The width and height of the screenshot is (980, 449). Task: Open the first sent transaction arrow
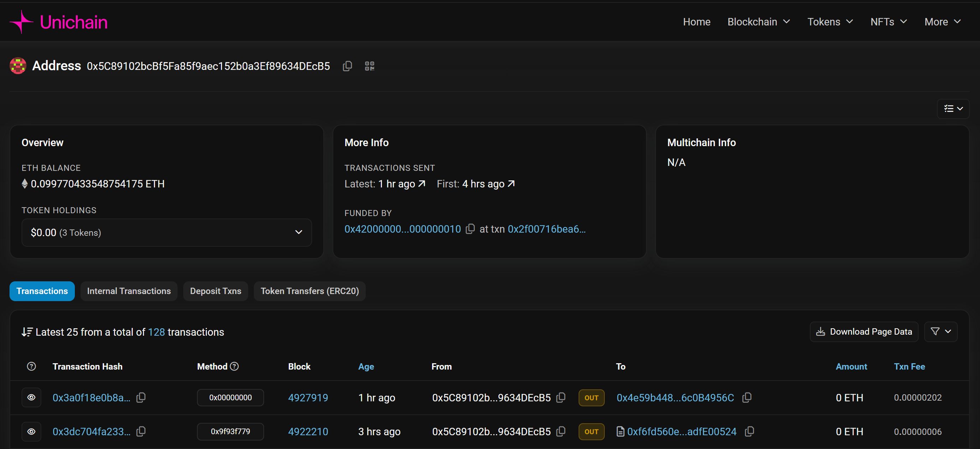(511, 184)
